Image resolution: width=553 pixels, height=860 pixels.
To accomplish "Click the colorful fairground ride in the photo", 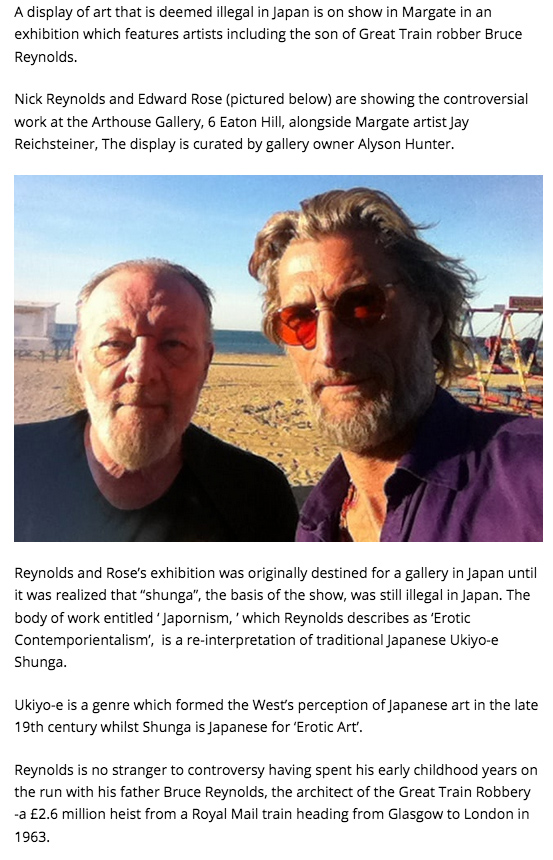I will pos(501,359).
